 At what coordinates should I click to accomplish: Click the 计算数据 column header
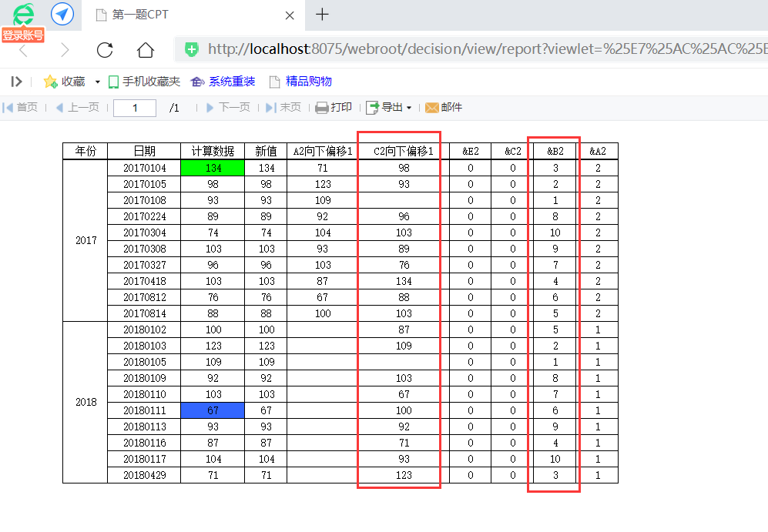tap(213, 151)
